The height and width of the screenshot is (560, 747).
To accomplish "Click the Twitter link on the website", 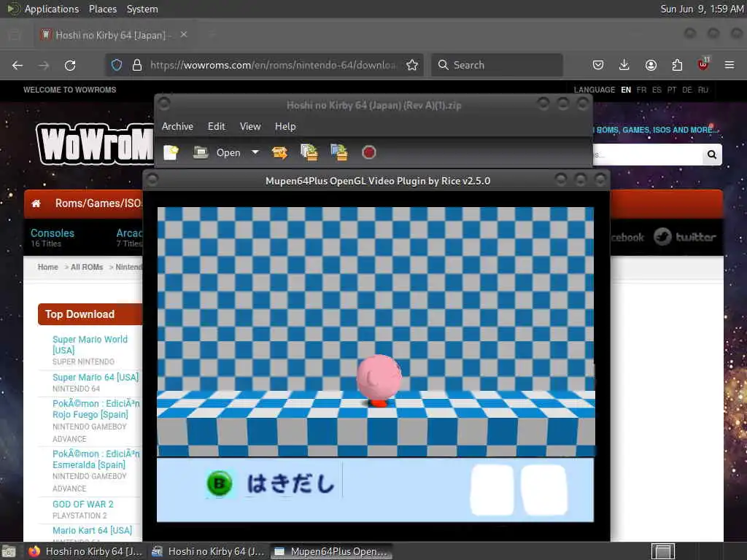I will coord(684,237).
